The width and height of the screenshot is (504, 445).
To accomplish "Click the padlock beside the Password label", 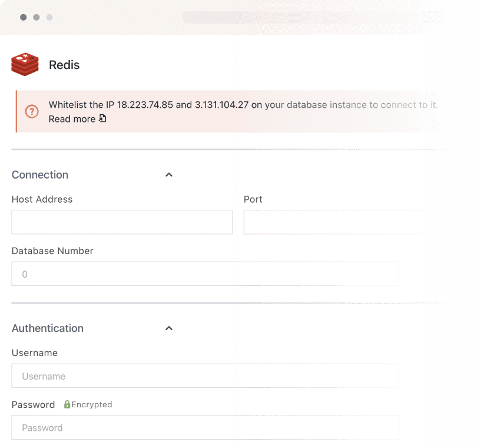I will (66, 404).
